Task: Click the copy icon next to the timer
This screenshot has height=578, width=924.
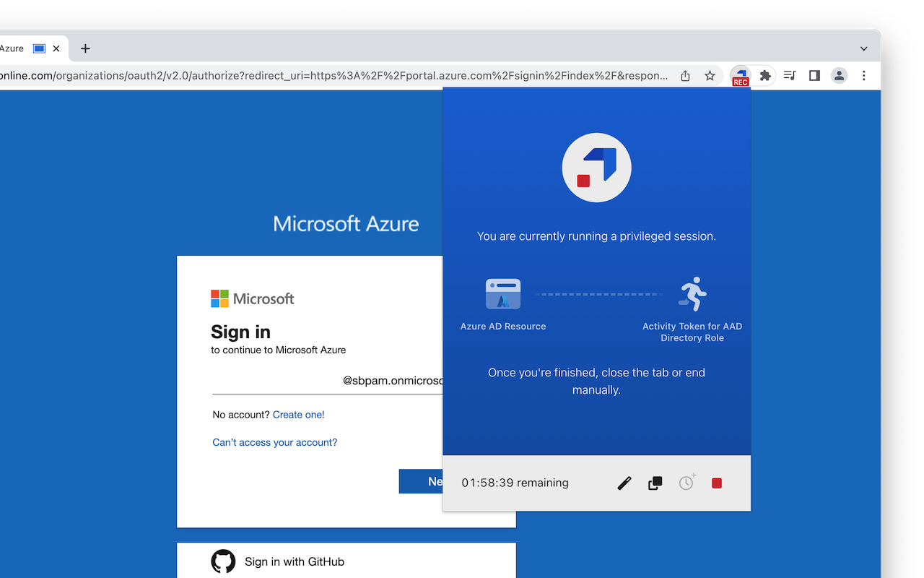Action: click(x=655, y=483)
